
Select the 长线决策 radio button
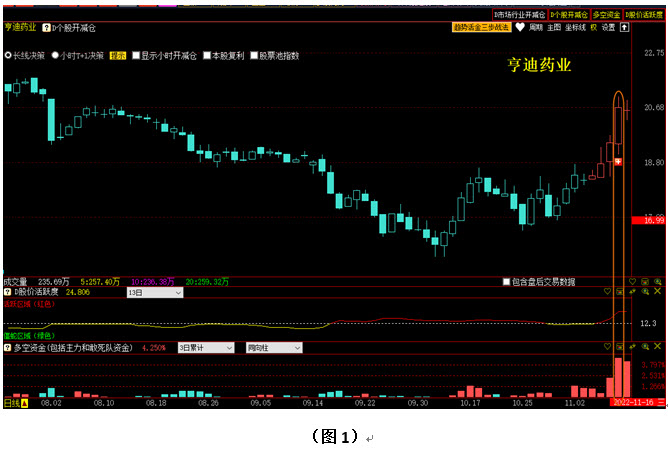click(x=9, y=56)
